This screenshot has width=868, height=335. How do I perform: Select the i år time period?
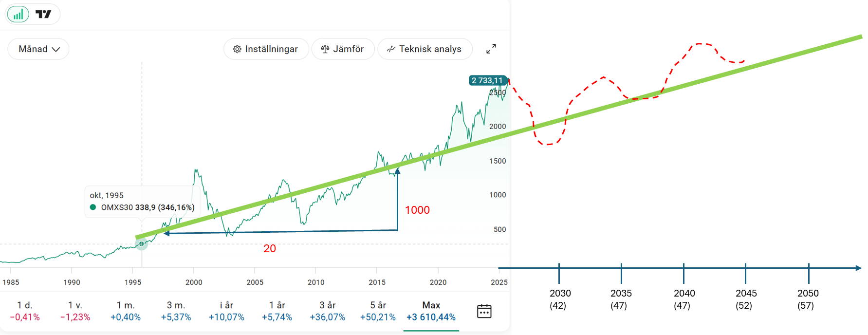coord(226,311)
